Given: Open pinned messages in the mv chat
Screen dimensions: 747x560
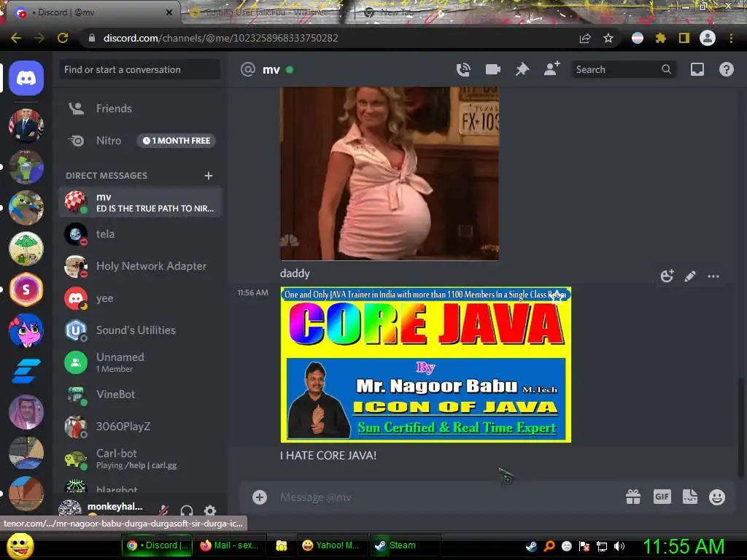Looking at the screenshot, I should pos(522,69).
